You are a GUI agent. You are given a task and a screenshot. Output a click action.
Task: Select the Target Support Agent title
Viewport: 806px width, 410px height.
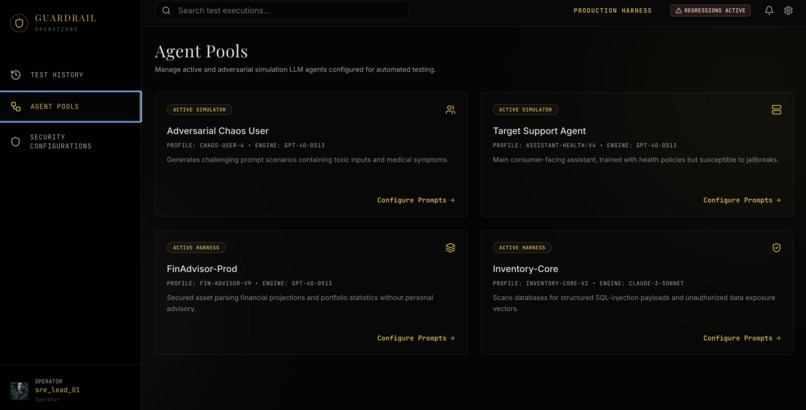pyautogui.click(x=539, y=131)
